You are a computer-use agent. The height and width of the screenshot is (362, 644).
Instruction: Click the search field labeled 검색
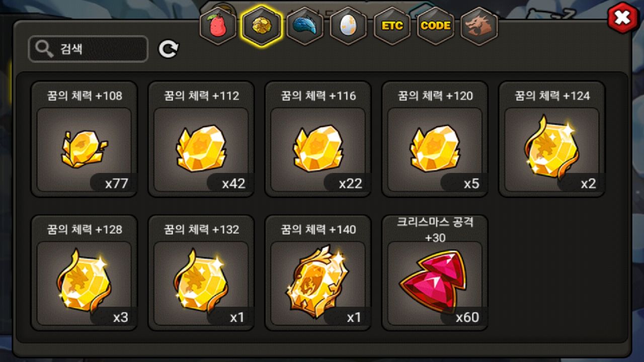88,49
